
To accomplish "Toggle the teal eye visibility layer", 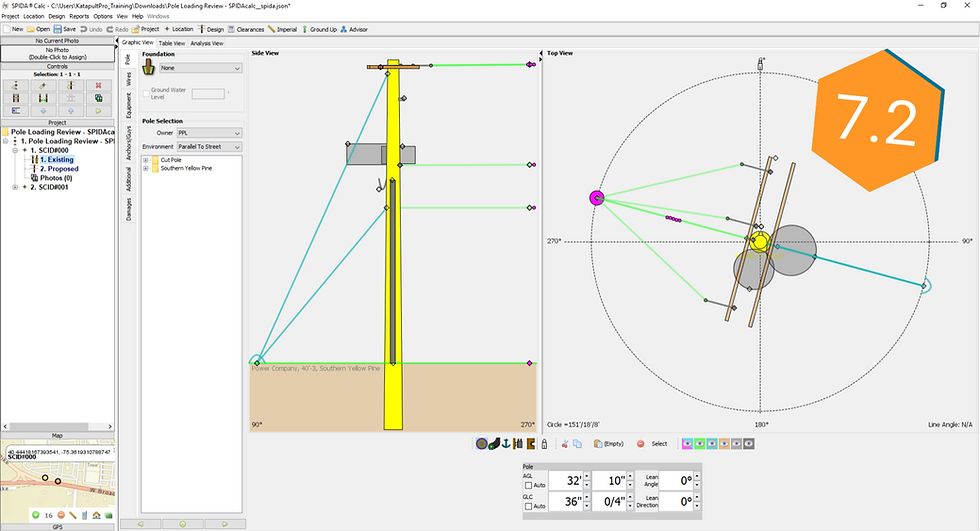I will [x=712, y=444].
